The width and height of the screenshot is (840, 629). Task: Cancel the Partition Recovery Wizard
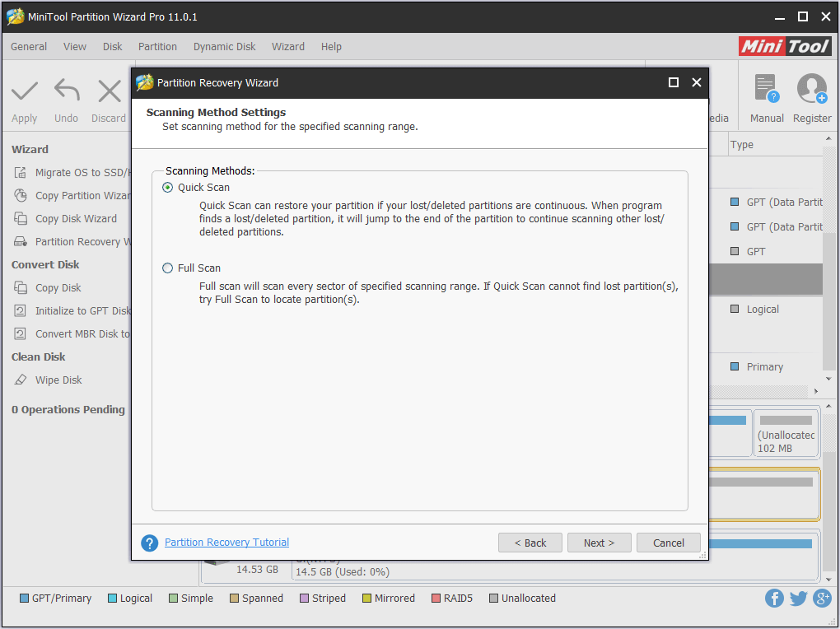668,543
